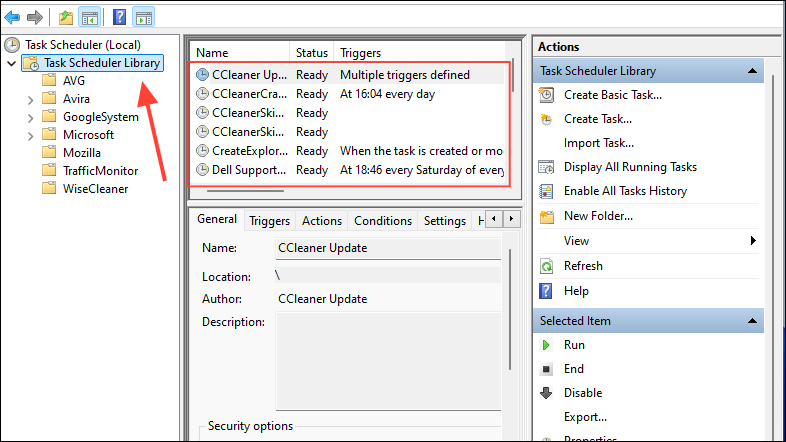Disable the selected task
Screen dimensions: 786x442
582,393
